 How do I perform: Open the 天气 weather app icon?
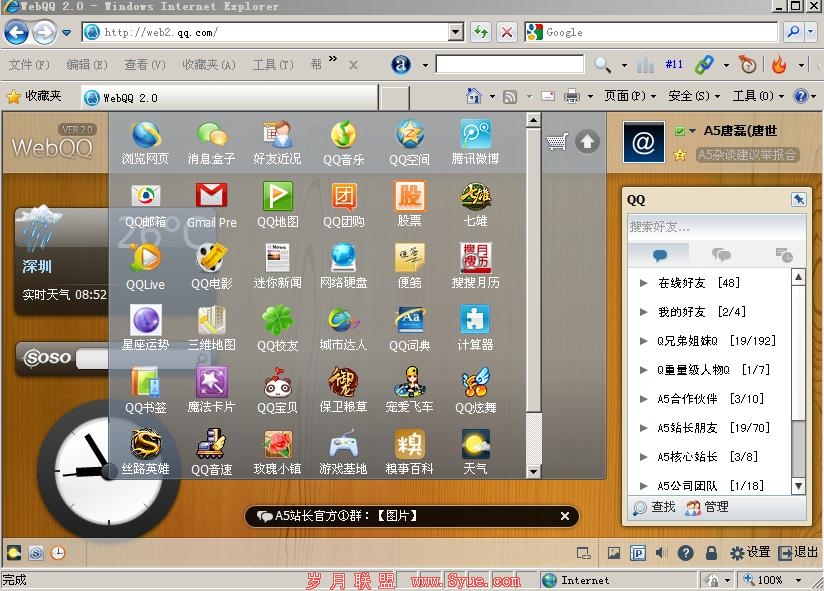point(476,453)
